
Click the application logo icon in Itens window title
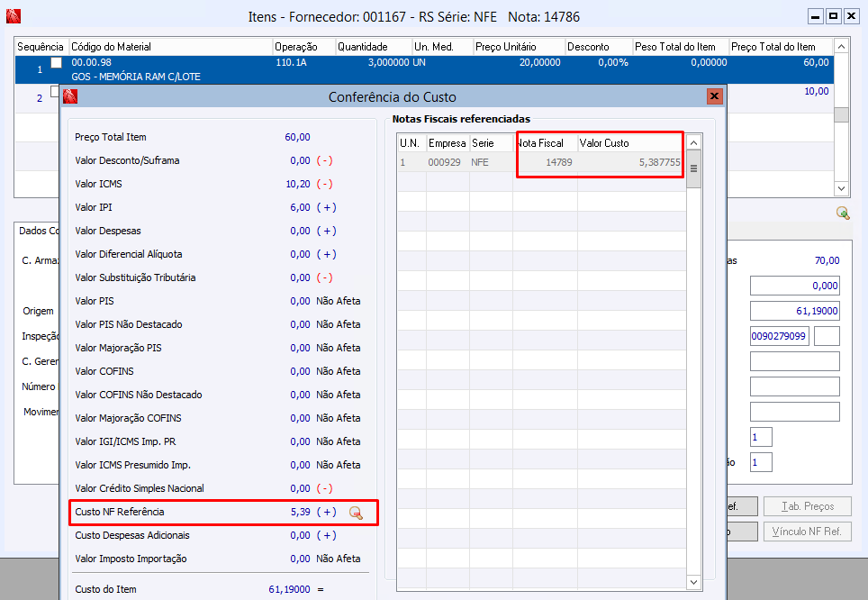click(14, 16)
